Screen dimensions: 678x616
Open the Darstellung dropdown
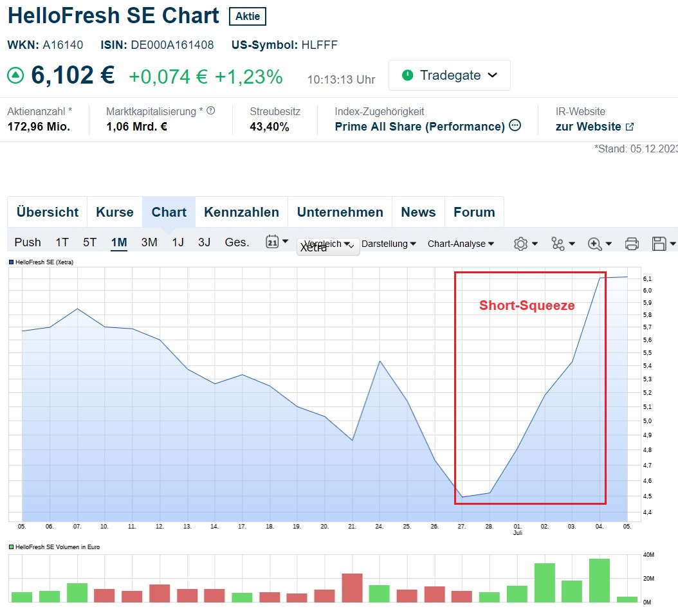[x=389, y=244]
